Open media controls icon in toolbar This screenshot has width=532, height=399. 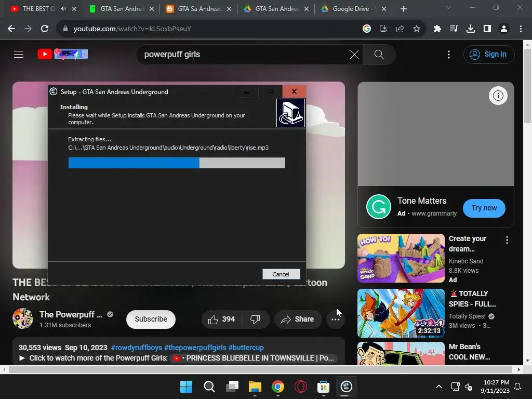point(454,29)
